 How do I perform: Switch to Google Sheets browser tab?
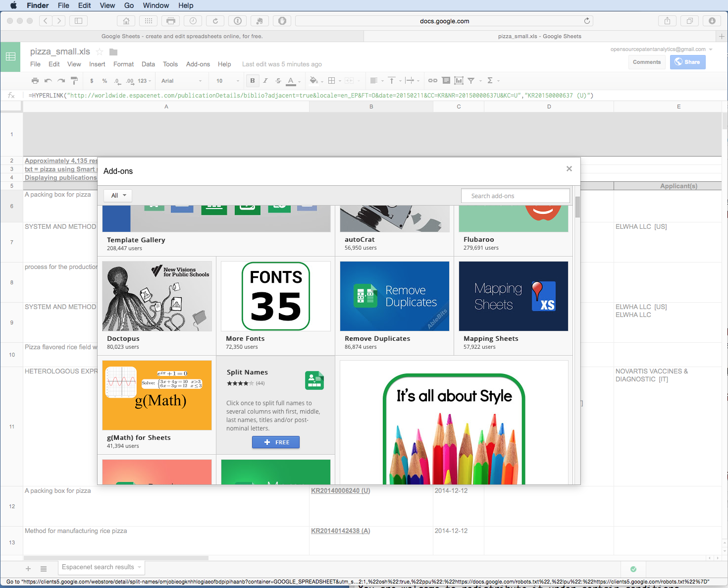click(182, 36)
